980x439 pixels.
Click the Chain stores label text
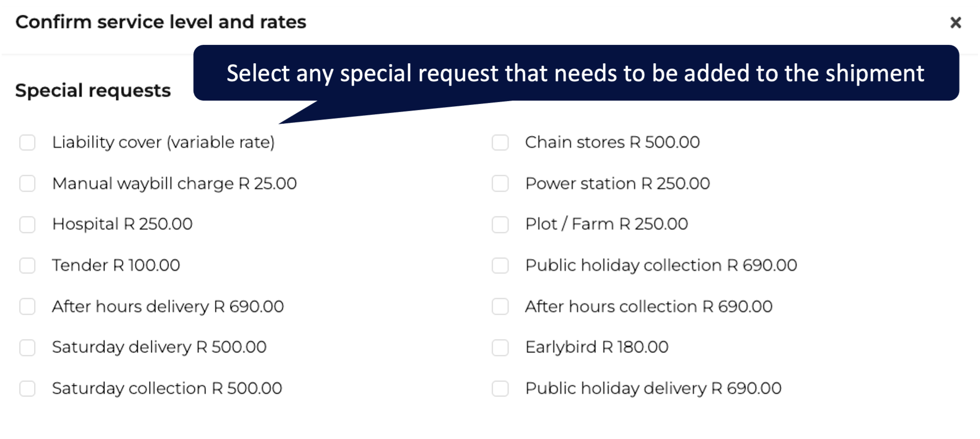pos(612,142)
